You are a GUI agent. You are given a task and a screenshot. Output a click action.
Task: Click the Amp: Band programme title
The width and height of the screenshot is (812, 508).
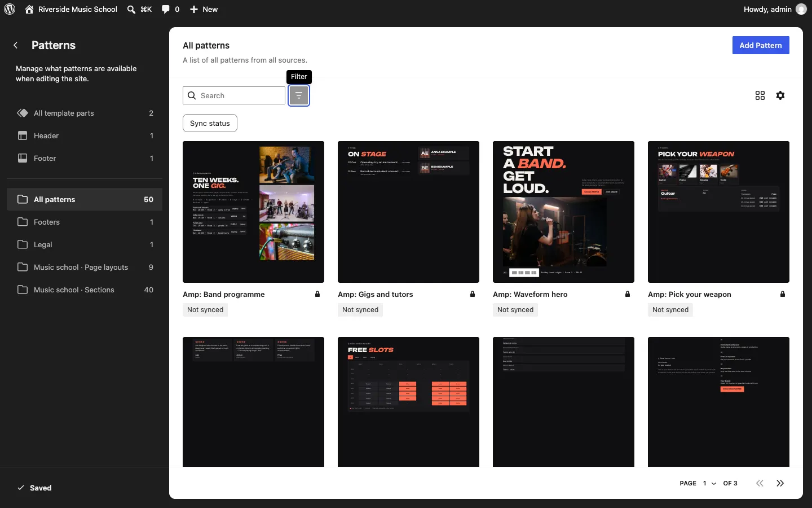[224, 294]
